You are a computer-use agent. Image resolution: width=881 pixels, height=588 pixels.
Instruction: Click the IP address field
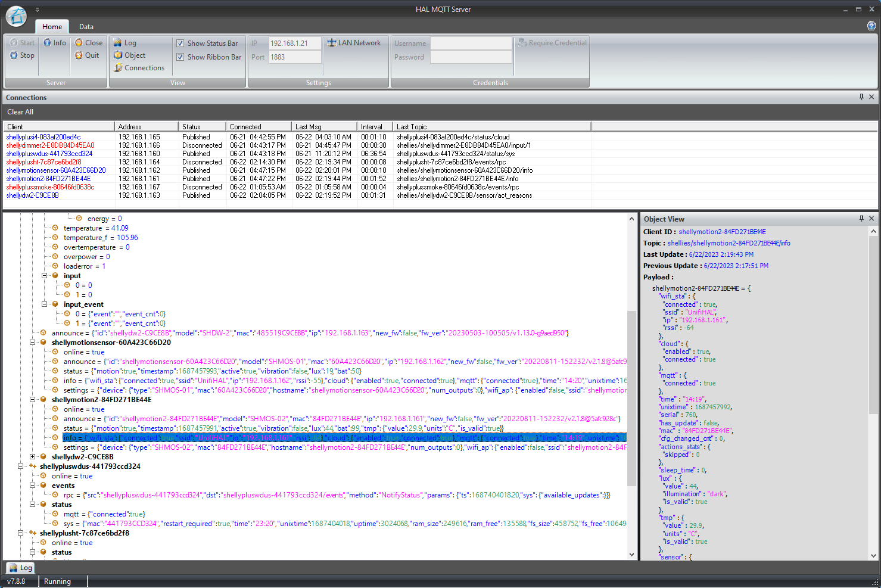click(x=295, y=43)
